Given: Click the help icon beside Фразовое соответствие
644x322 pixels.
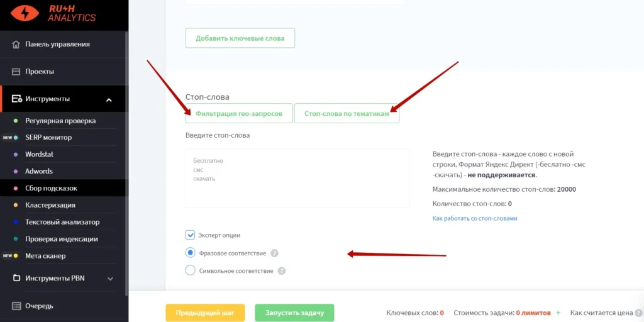Looking at the screenshot, I should (x=274, y=253).
